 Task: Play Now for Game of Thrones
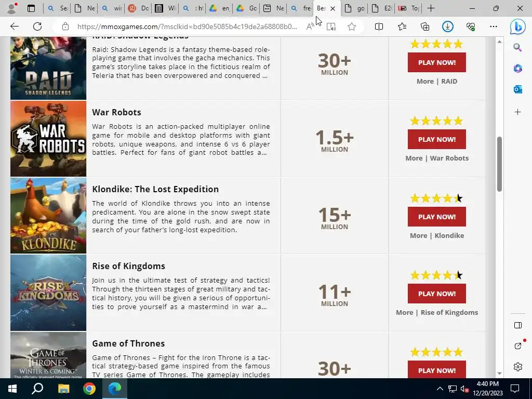(436, 370)
